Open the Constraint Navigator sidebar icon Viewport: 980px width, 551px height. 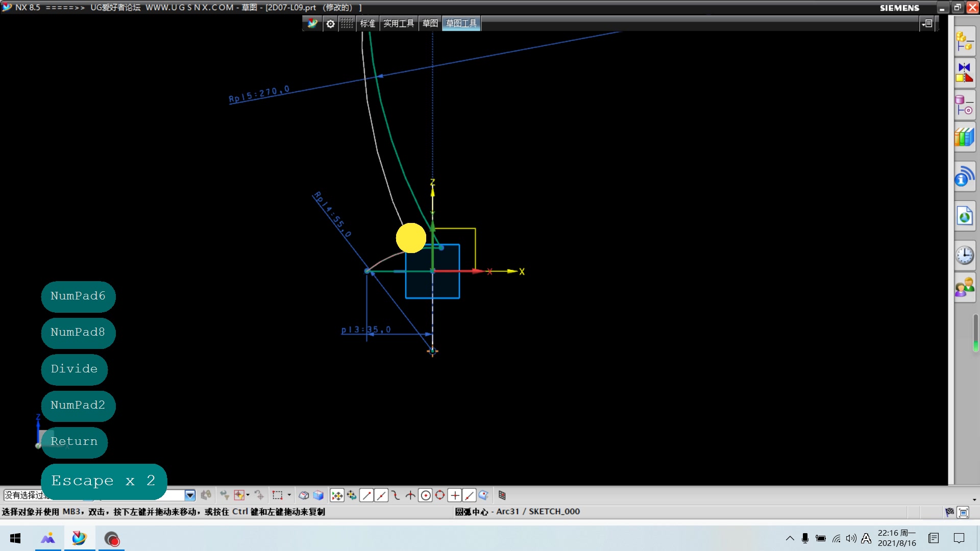tap(964, 73)
